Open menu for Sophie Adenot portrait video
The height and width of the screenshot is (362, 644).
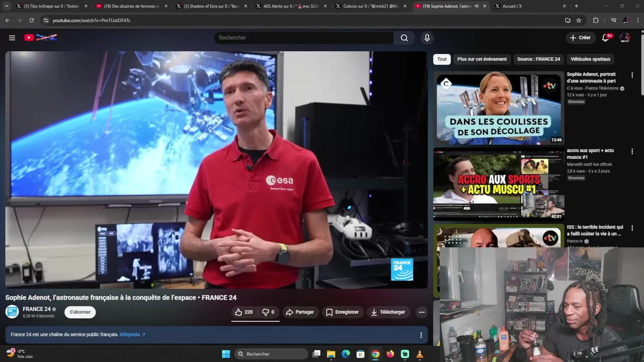[632, 75]
